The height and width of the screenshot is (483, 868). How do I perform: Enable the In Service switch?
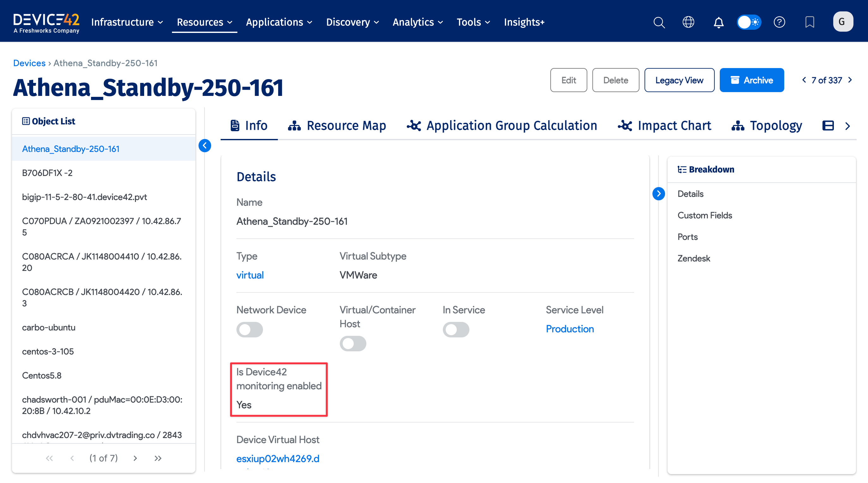pos(455,329)
